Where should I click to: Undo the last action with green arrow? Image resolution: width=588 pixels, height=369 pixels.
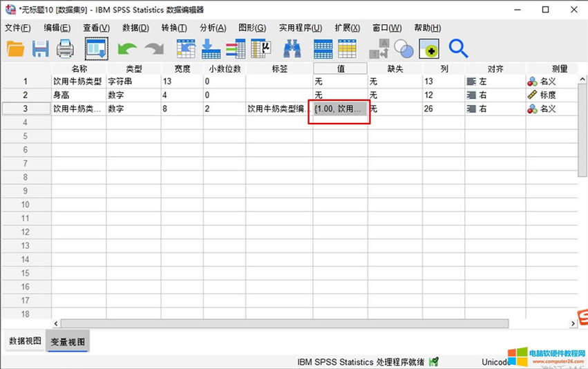coord(127,48)
